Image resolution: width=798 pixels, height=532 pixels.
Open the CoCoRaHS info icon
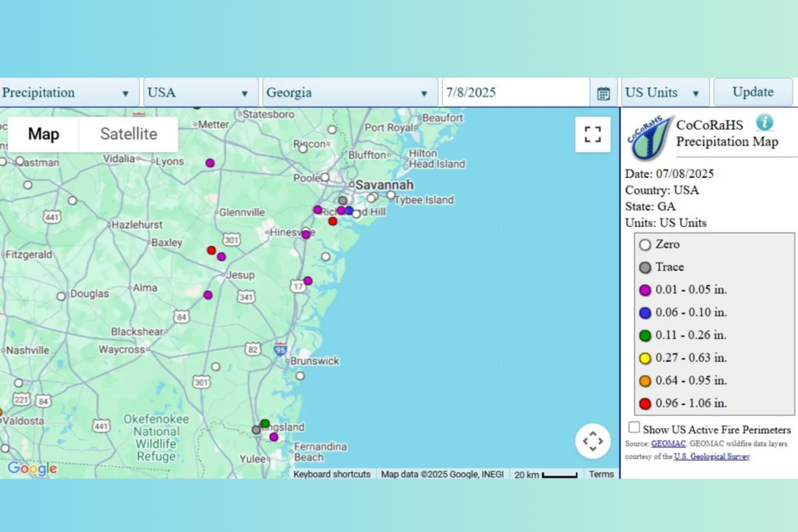pos(765,123)
